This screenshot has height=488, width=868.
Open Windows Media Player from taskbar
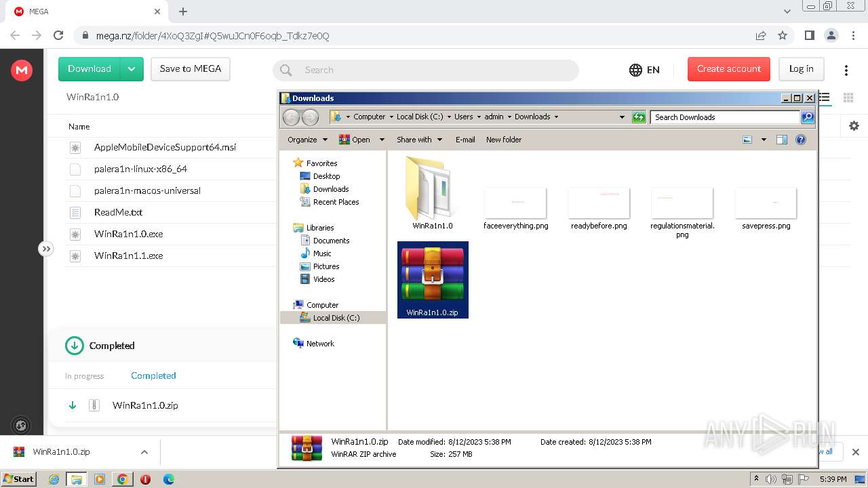(x=100, y=479)
